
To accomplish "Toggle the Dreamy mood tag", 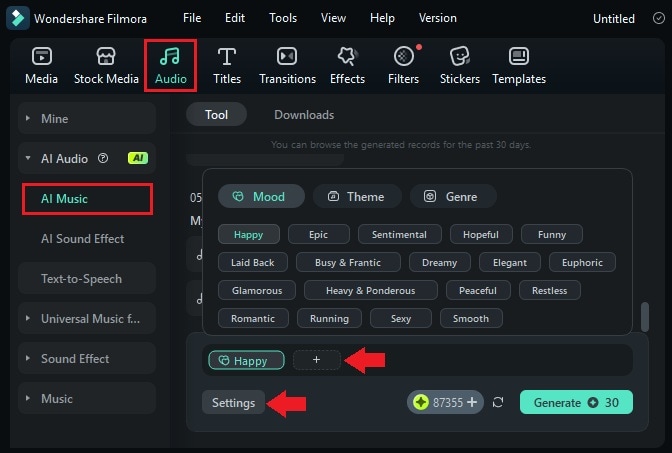I will (440, 262).
